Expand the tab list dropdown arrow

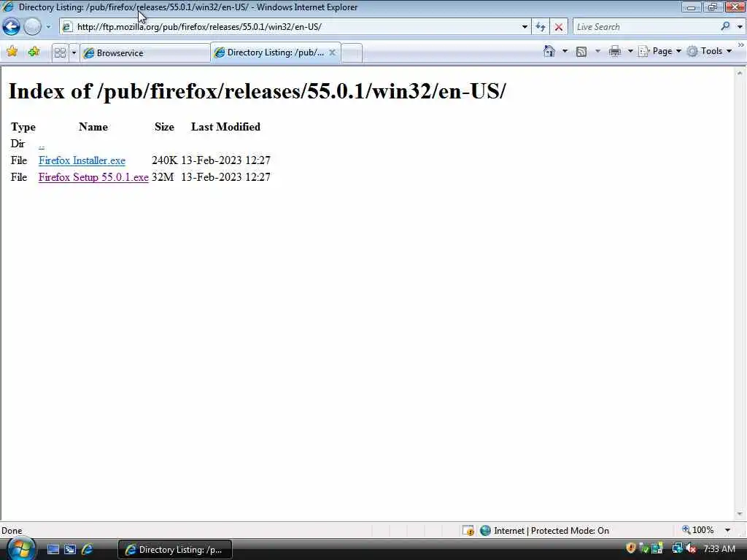pos(74,52)
